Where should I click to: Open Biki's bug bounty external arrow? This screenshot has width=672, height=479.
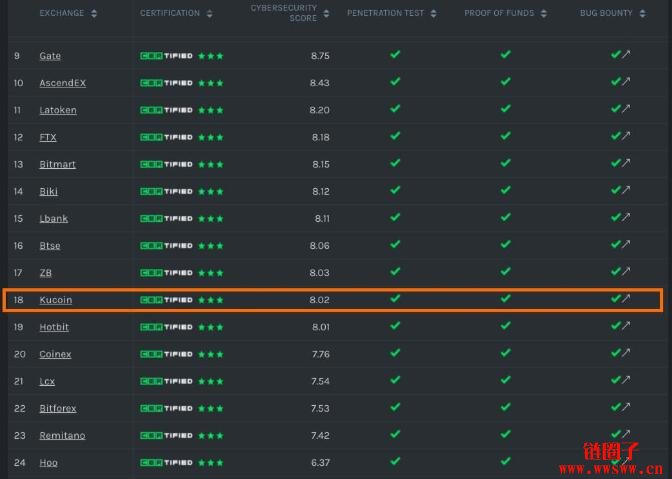(626, 190)
